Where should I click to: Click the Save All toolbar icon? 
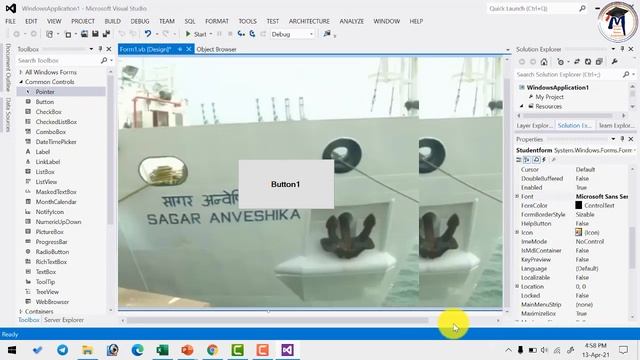pyautogui.click(x=106, y=34)
